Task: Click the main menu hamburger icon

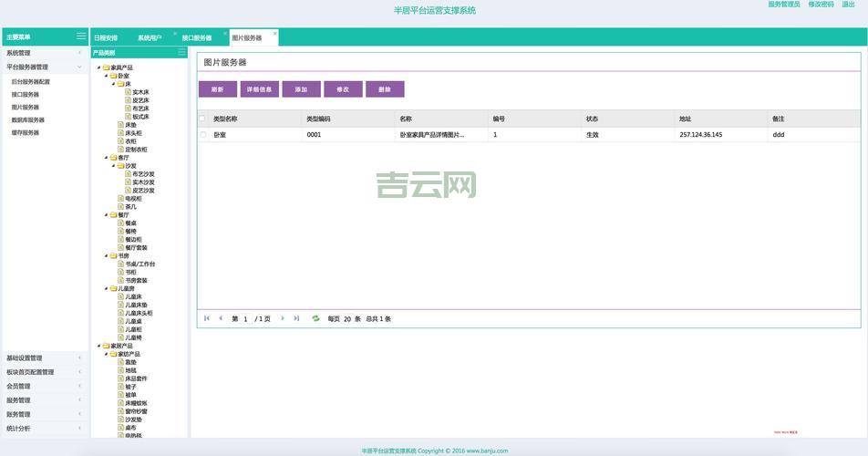Action: pyautogui.click(x=81, y=36)
